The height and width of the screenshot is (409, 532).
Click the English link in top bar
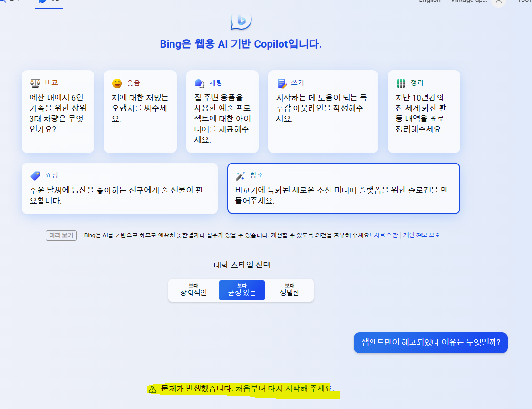click(430, 1)
